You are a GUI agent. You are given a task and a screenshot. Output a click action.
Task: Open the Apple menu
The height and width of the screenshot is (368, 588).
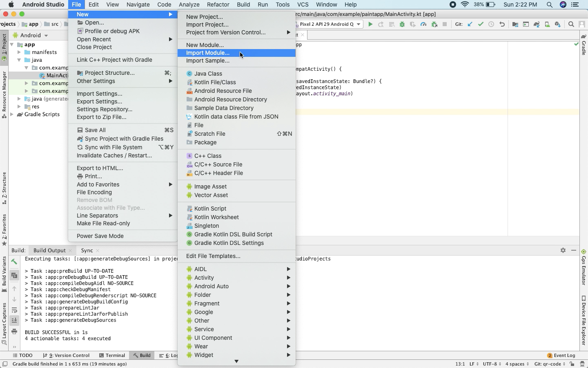(x=11, y=4)
